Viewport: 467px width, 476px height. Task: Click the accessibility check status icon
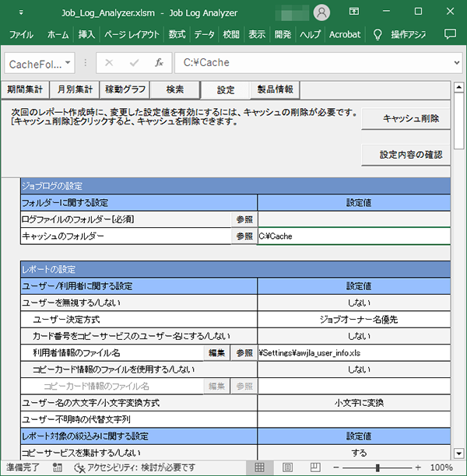coord(79,467)
